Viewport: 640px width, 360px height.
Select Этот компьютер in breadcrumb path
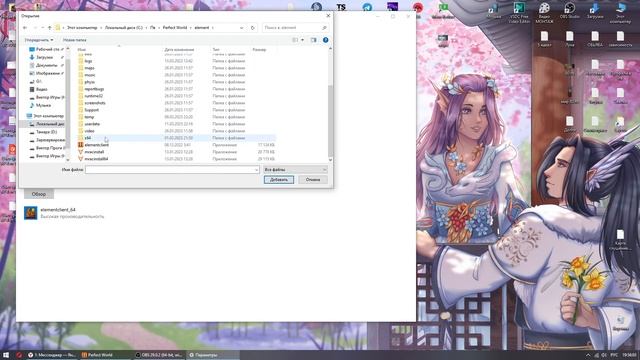[82, 28]
